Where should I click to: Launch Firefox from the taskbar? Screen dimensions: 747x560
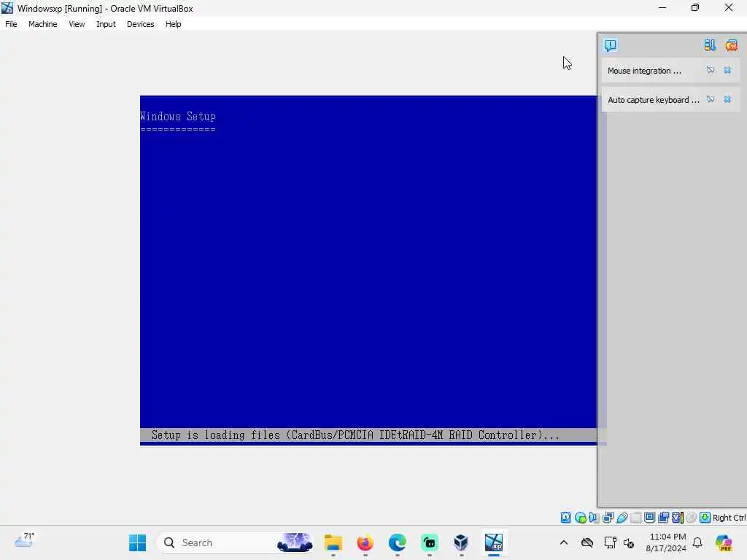(365, 542)
